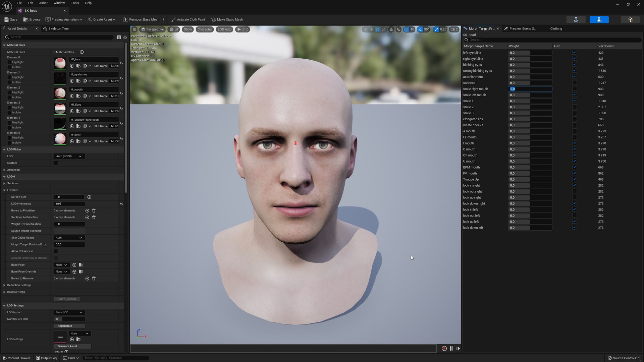
Task: Expand the Reduction Settings section
Action: 4,285
